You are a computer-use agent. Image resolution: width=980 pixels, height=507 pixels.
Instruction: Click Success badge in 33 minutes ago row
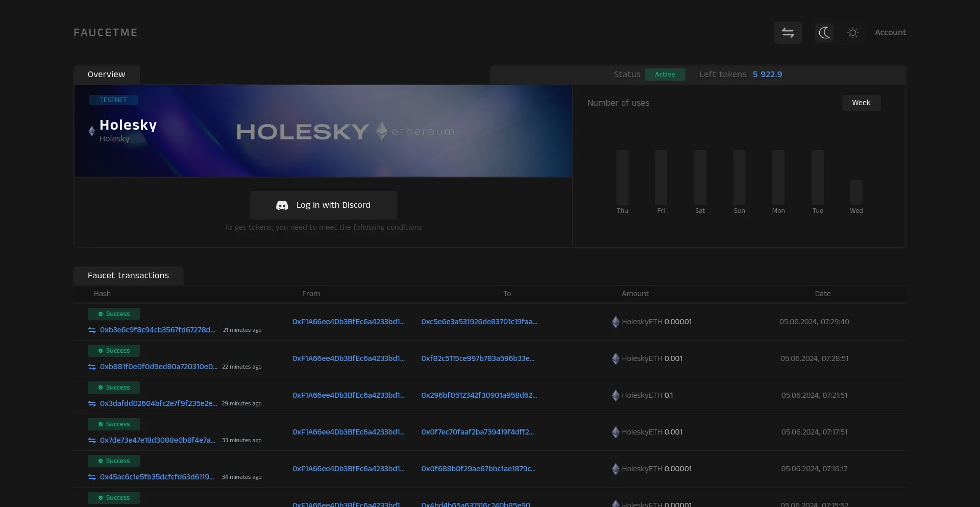pos(114,424)
